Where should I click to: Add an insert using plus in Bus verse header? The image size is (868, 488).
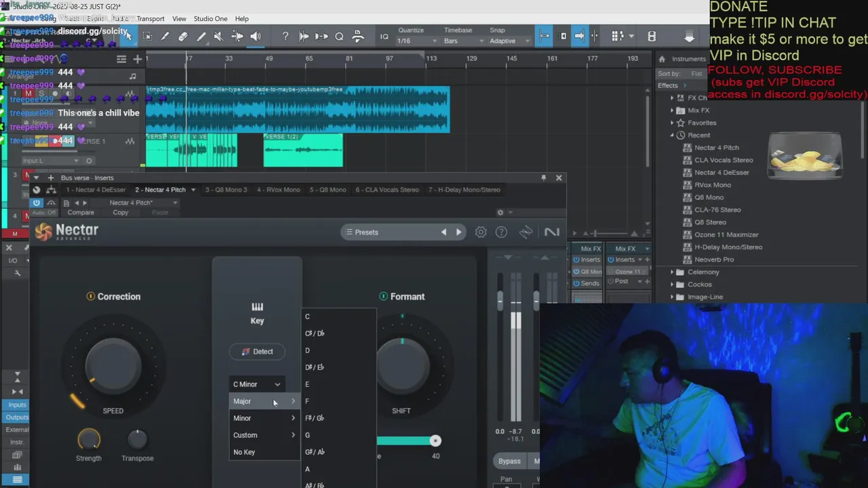coord(50,178)
